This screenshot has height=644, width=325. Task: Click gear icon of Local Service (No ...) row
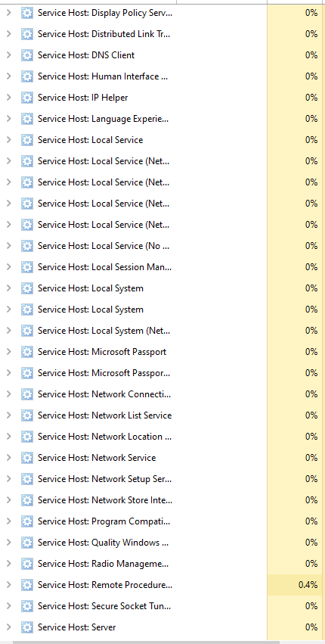pyautogui.click(x=26, y=246)
